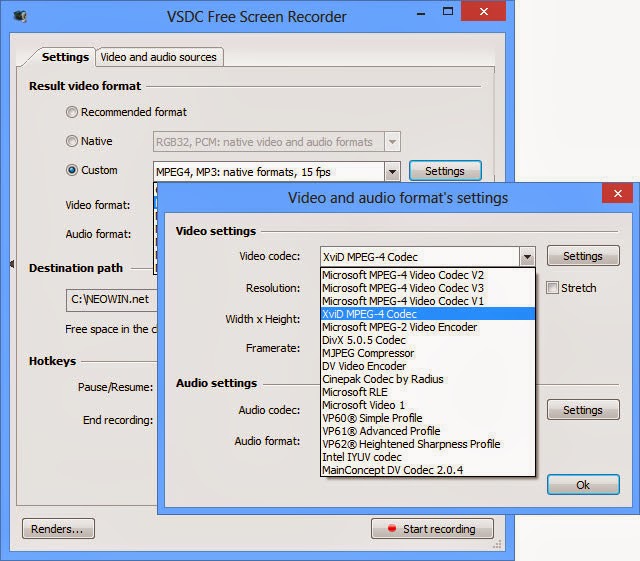
Task: Select highlighted XviD MPEG-4 Codec list entry
Action: (x=428, y=314)
